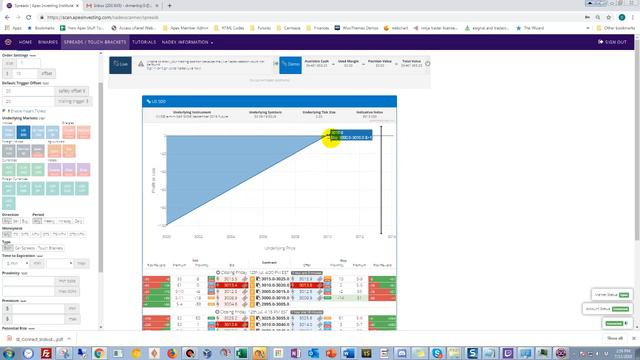Refresh account balances with the circular icon
640x360 pixels.
(x=427, y=64)
